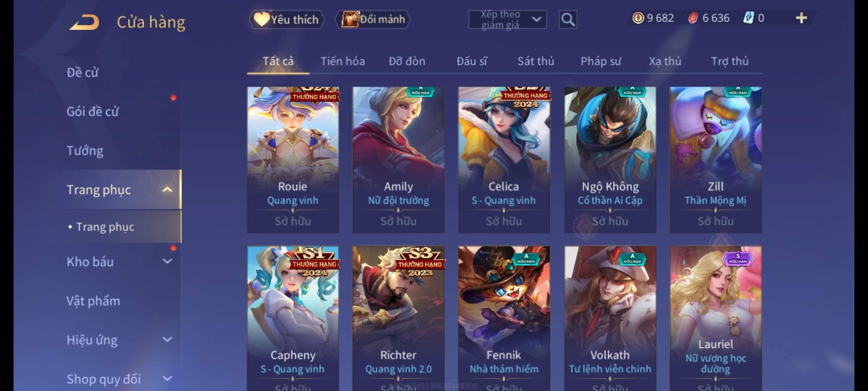Open the Xếp theo giảm giá sort dropdown
This screenshot has height=391, width=868.
pos(507,20)
